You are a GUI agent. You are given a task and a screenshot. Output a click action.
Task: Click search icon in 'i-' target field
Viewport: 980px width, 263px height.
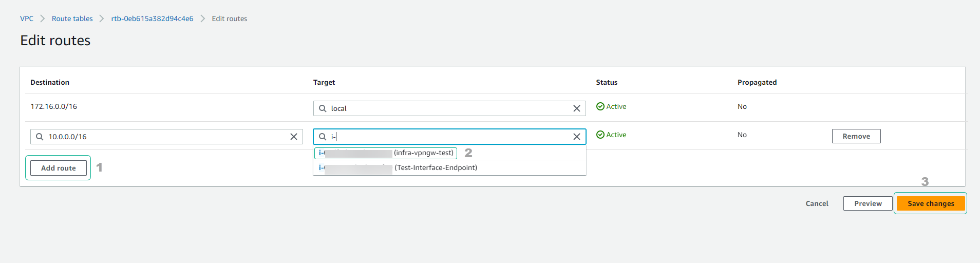coord(323,137)
